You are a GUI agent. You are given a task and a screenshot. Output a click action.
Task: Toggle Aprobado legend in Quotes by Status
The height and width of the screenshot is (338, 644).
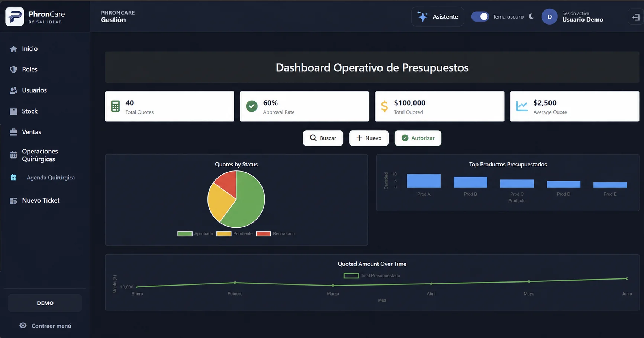tap(195, 234)
